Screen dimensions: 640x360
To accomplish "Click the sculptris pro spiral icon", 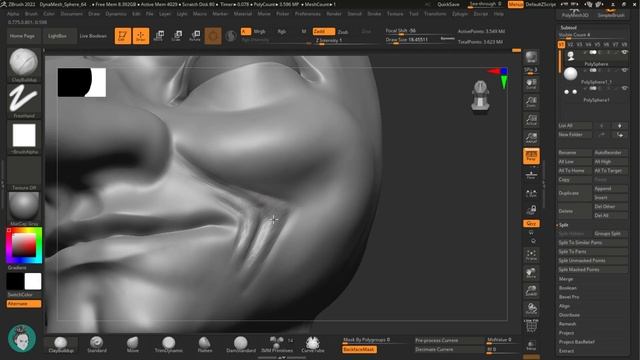I will pos(231,36).
